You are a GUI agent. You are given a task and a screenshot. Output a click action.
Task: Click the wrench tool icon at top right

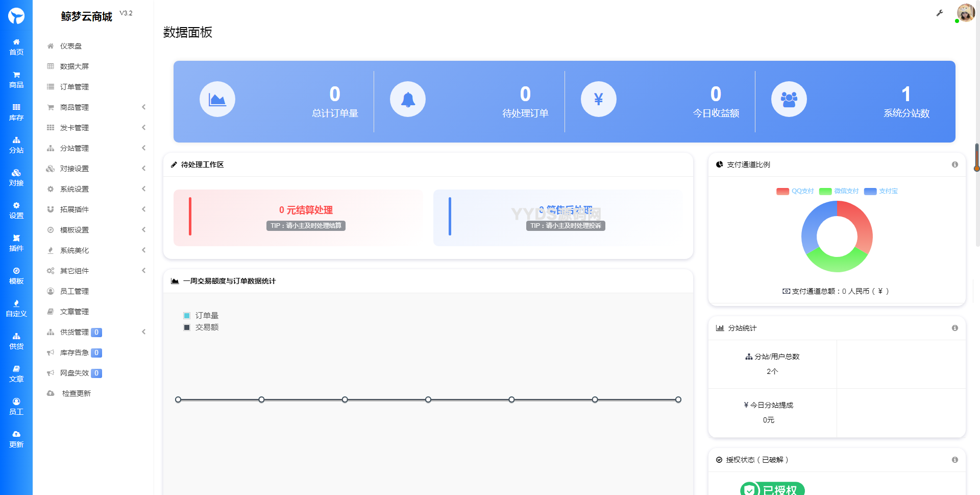pyautogui.click(x=939, y=13)
